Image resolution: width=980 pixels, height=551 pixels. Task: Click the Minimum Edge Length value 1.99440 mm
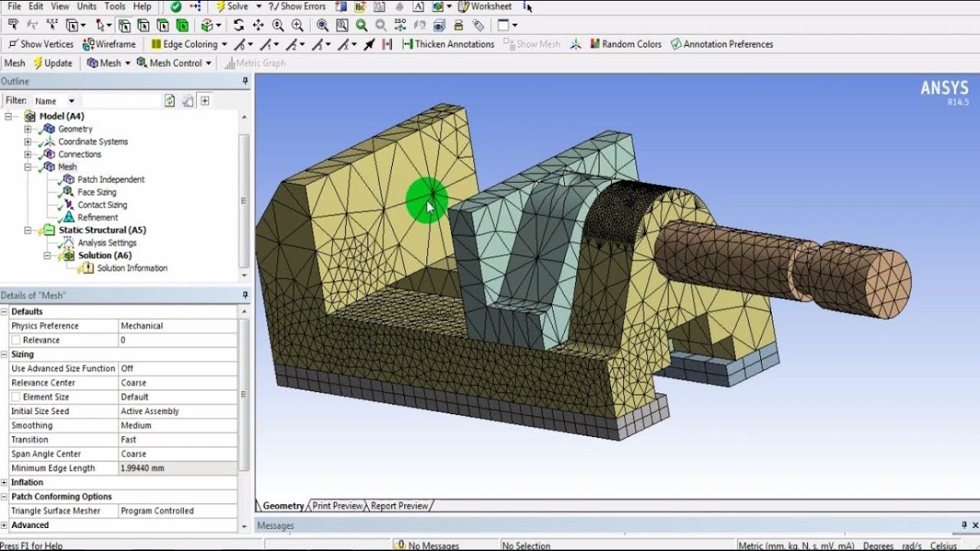(178, 468)
